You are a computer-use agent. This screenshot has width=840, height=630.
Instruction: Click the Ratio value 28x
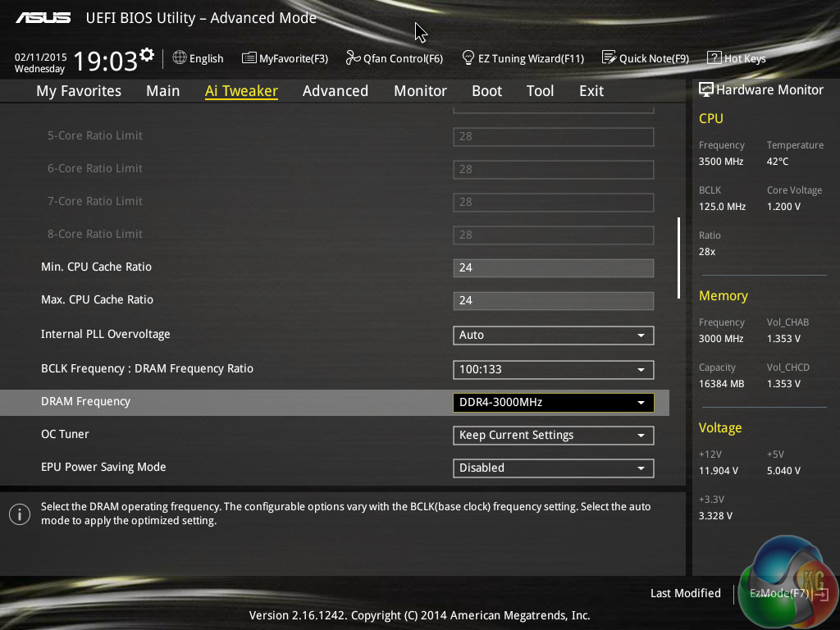(707, 252)
